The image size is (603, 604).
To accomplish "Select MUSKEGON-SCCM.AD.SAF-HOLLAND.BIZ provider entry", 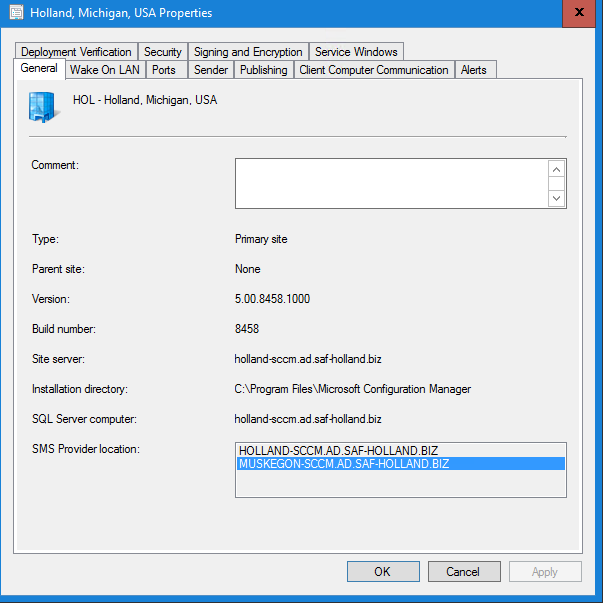I will (x=401, y=463).
